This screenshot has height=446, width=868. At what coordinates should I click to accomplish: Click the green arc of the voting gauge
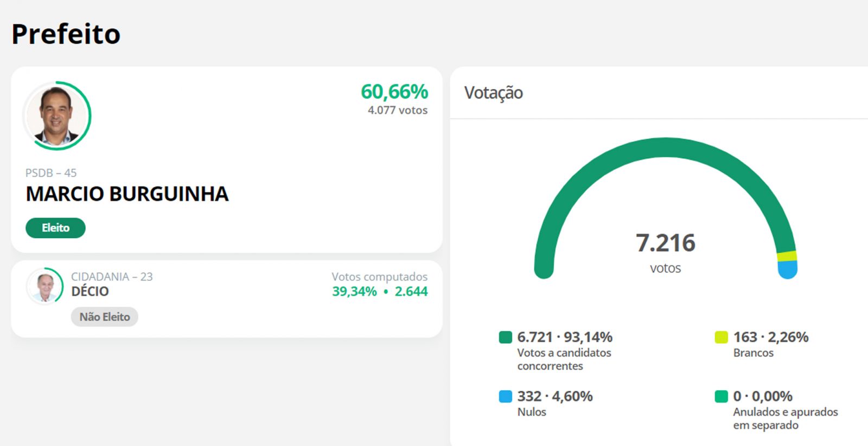click(x=665, y=147)
